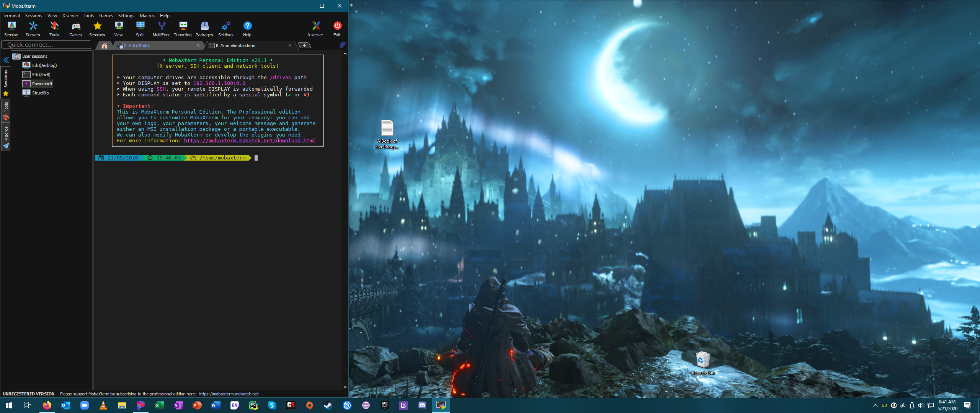This screenshot has width=980, height=413.
Task: Open the Tunneling toolbar button
Action: [x=183, y=29]
